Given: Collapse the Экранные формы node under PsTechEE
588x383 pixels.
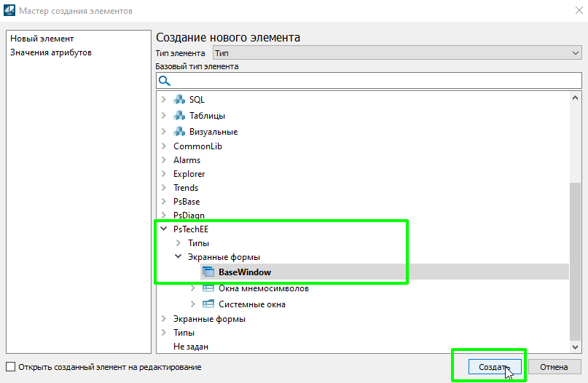Looking at the screenshot, I should coord(179,257).
